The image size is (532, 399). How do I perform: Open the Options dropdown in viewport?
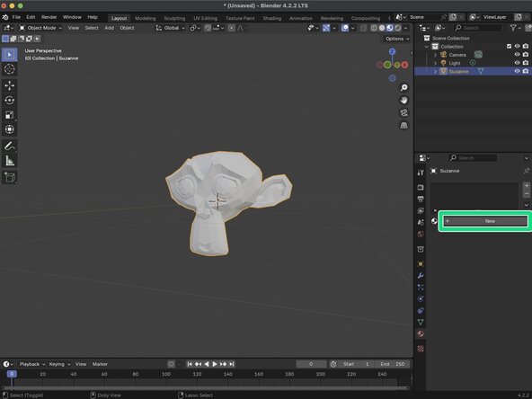click(397, 39)
